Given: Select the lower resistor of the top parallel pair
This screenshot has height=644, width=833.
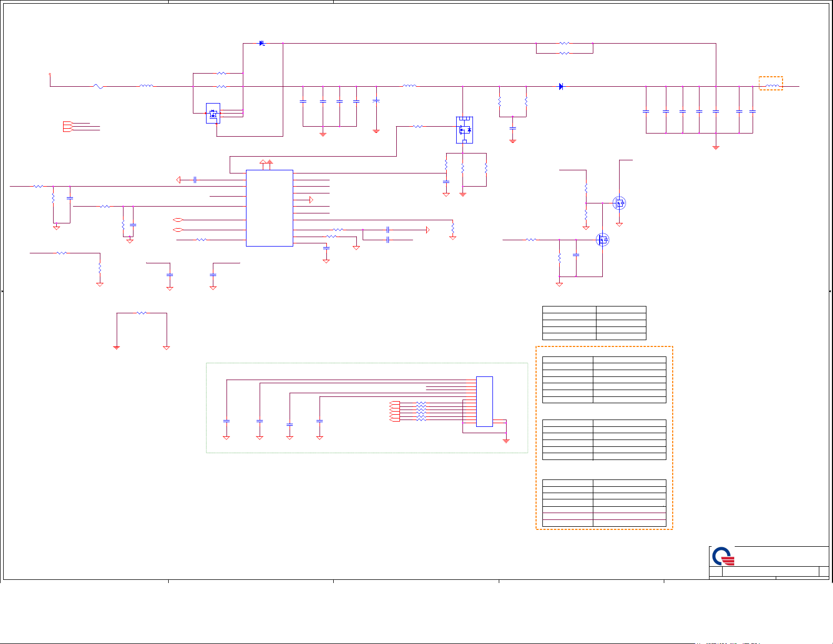Looking at the screenshot, I should (x=564, y=53).
